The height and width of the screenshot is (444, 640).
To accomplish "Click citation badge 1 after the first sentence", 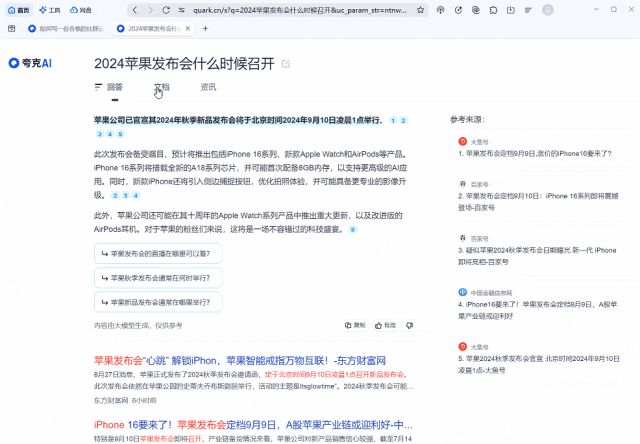I will (393, 120).
